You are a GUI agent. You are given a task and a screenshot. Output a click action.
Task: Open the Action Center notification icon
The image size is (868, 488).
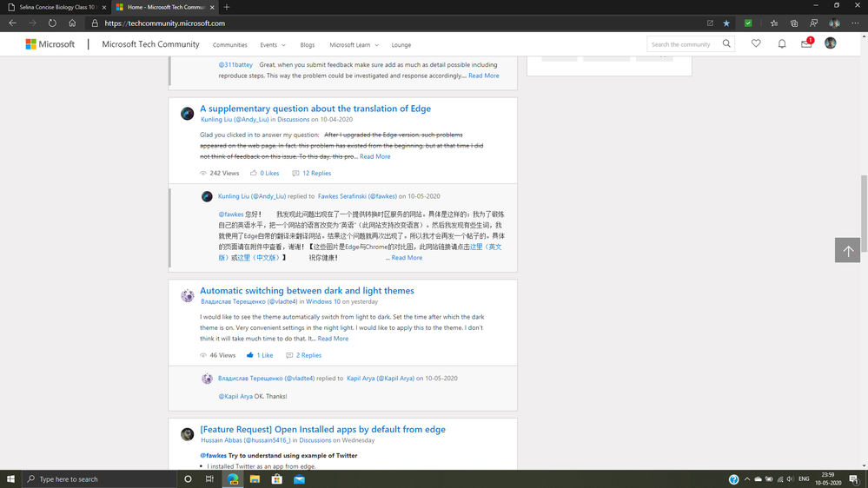pos(854,479)
